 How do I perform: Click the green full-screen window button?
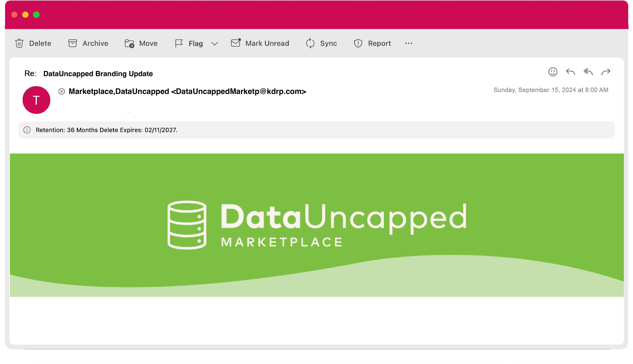(x=36, y=15)
